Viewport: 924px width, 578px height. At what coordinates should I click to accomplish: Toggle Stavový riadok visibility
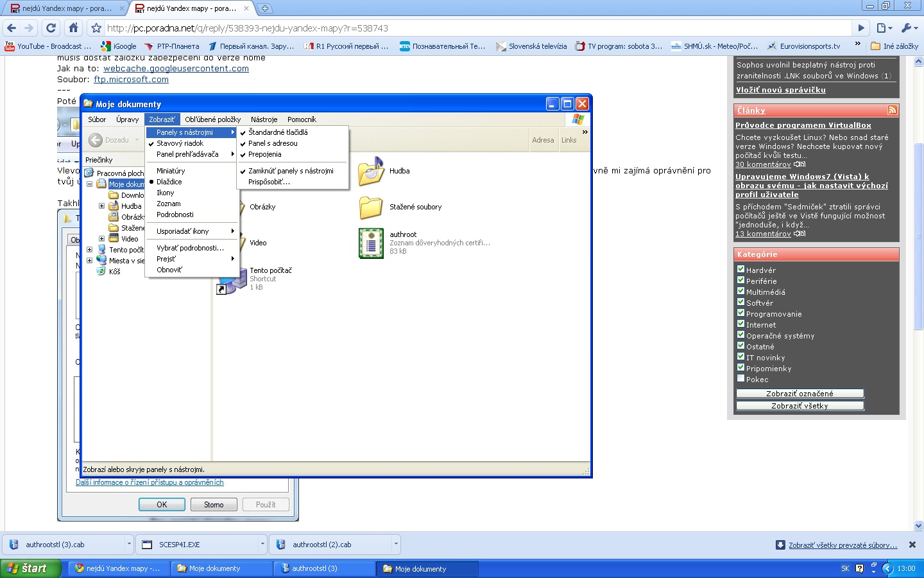pyautogui.click(x=180, y=143)
